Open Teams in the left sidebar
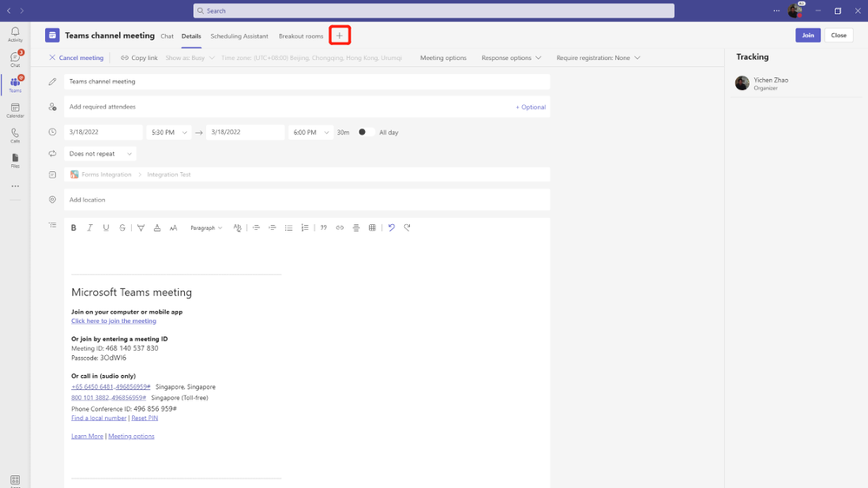868x488 pixels. [x=15, y=84]
